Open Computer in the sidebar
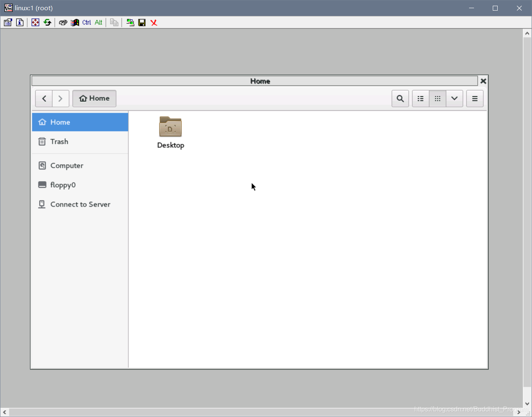This screenshot has height=417, width=532. [x=80, y=165]
